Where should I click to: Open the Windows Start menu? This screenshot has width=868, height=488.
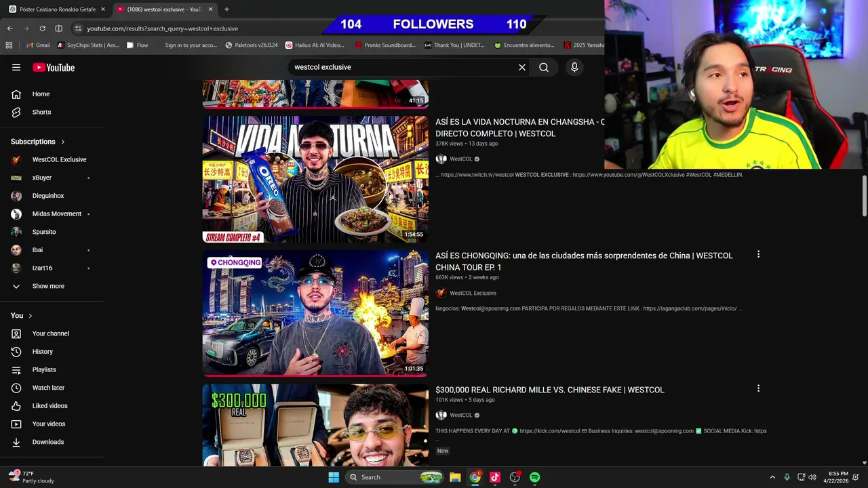tap(334, 477)
